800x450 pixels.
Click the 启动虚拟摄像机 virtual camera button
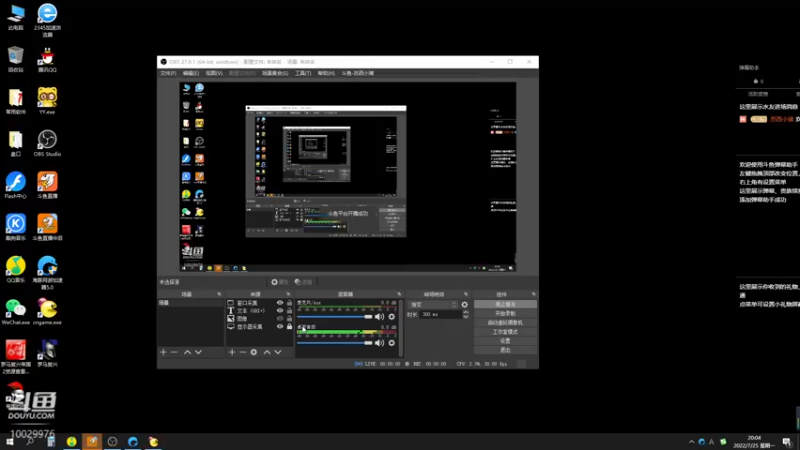pyautogui.click(x=505, y=322)
